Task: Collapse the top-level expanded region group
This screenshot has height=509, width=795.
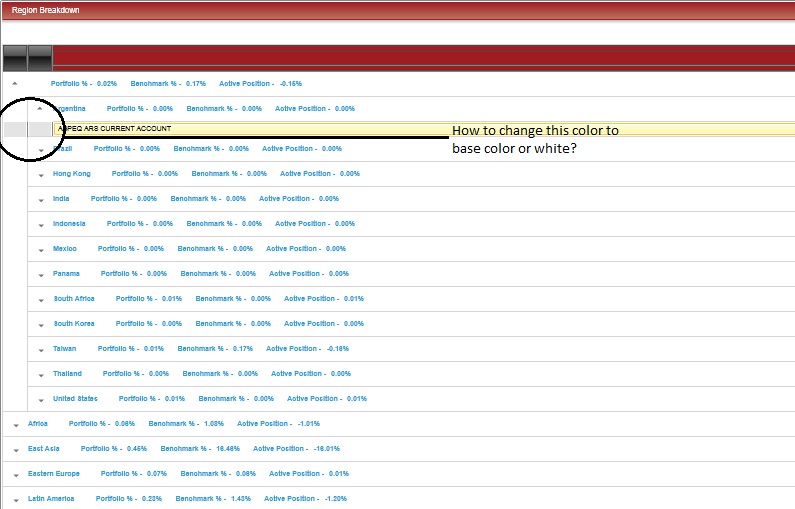Action: (15, 84)
